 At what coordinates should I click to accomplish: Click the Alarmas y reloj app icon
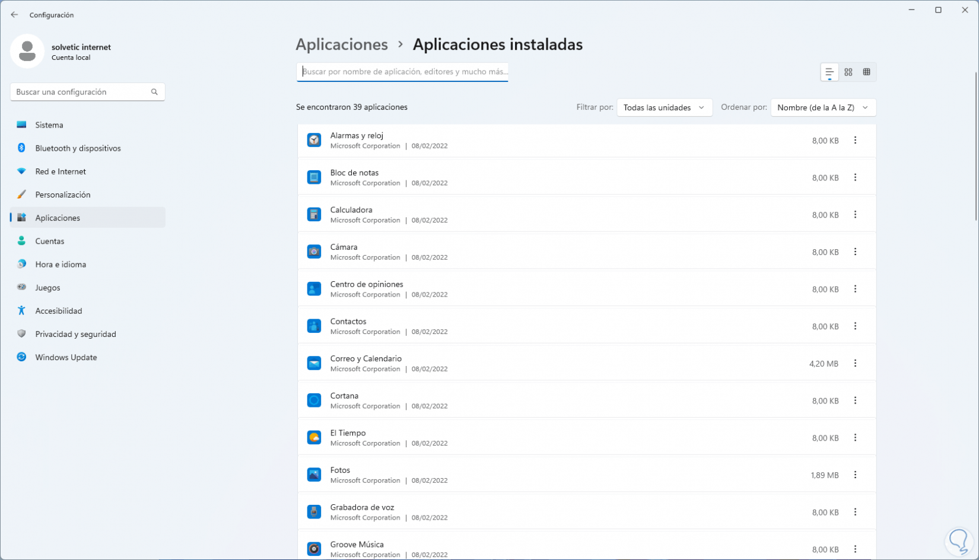(x=314, y=140)
